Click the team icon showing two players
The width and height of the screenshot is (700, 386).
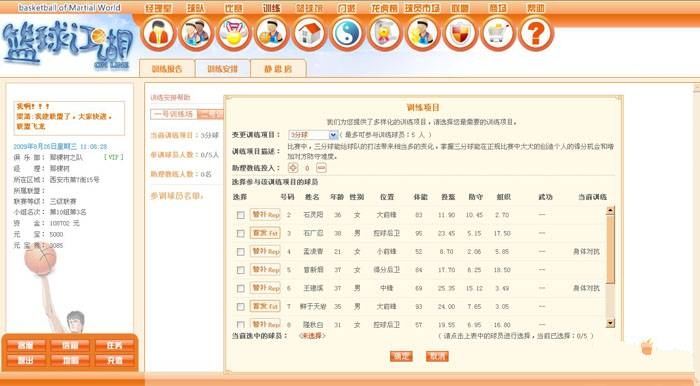pos(196,34)
